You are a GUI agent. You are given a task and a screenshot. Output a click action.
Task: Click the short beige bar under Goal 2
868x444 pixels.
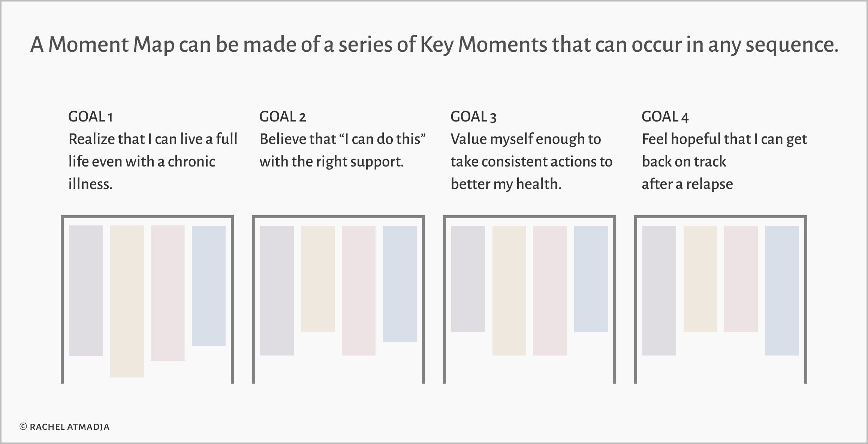click(x=318, y=279)
